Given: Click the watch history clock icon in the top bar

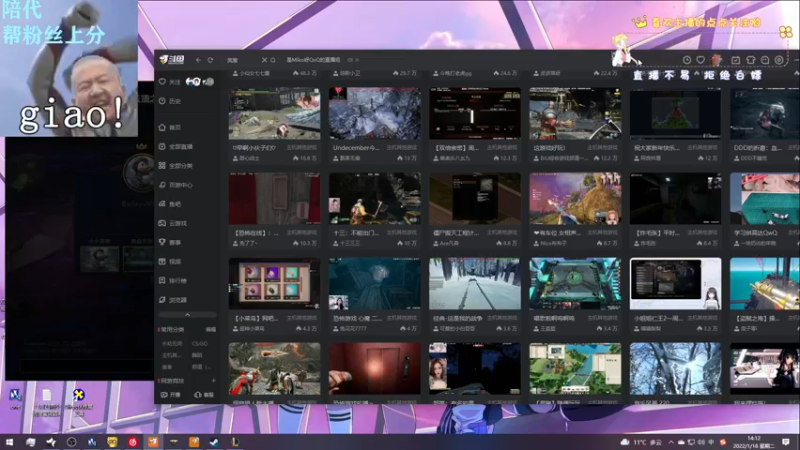Looking at the screenshot, I should click(x=687, y=60).
